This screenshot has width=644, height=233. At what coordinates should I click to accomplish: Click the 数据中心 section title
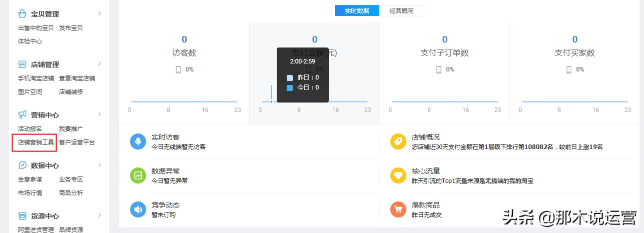point(45,165)
